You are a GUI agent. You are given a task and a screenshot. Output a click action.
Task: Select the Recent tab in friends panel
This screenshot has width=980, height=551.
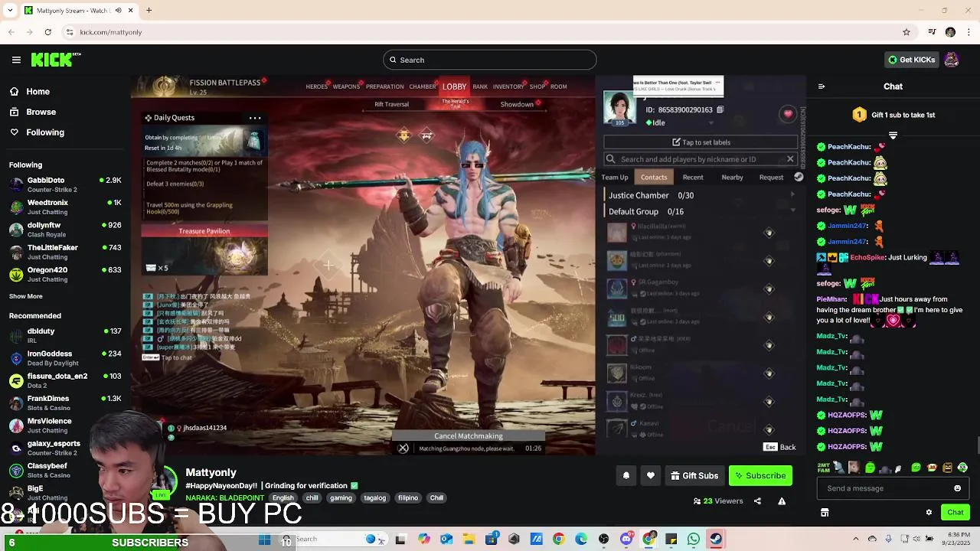pyautogui.click(x=693, y=177)
